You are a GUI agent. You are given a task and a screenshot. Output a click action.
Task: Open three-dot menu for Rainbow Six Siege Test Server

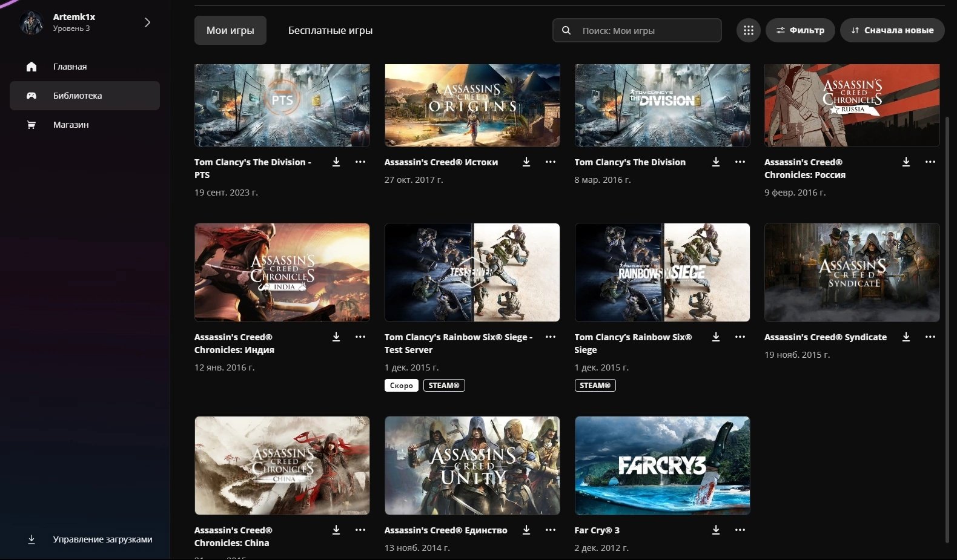pyautogui.click(x=550, y=337)
